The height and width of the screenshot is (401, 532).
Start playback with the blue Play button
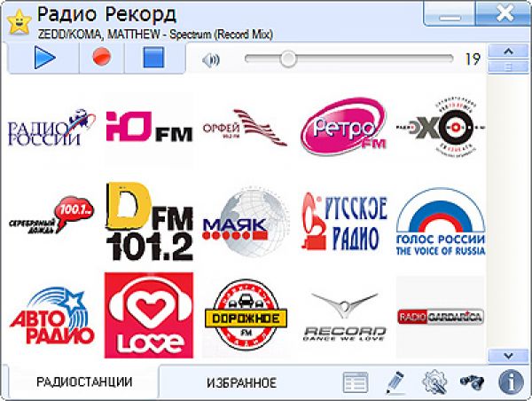(43, 58)
